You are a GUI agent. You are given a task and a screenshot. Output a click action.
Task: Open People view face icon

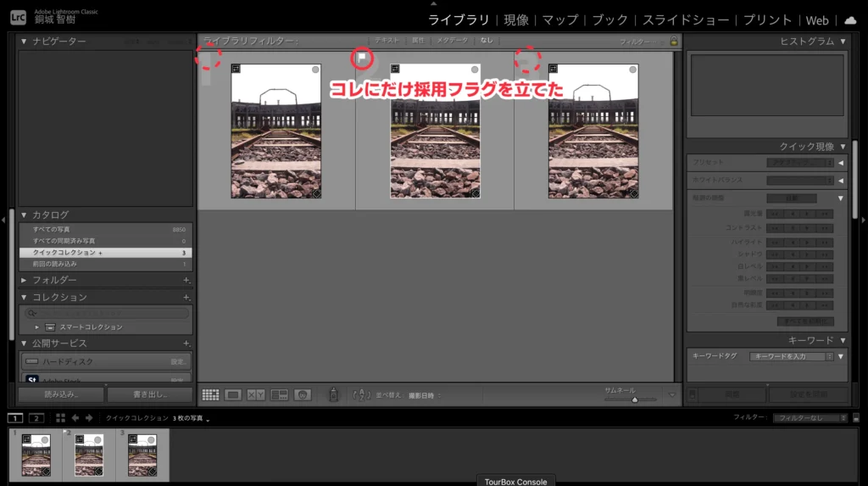[x=303, y=395]
